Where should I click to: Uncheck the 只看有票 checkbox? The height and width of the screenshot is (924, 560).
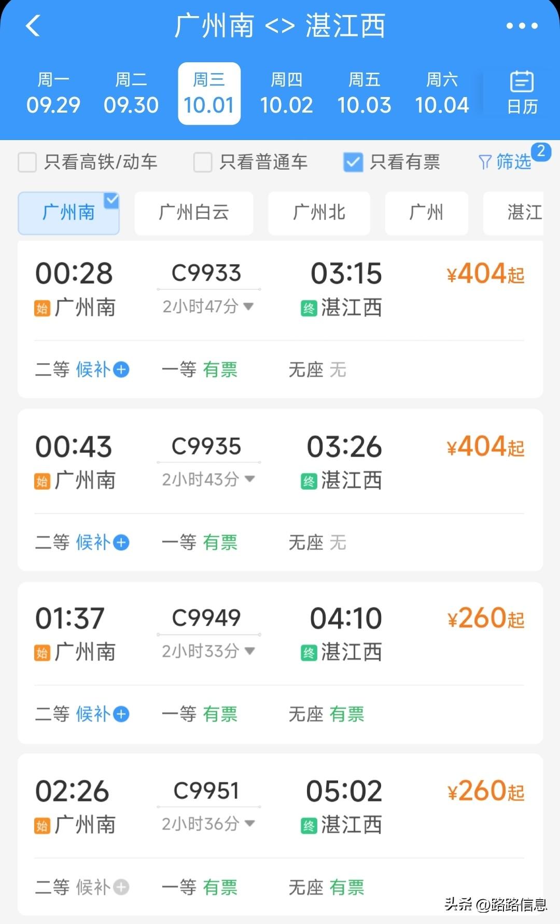coord(353,162)
